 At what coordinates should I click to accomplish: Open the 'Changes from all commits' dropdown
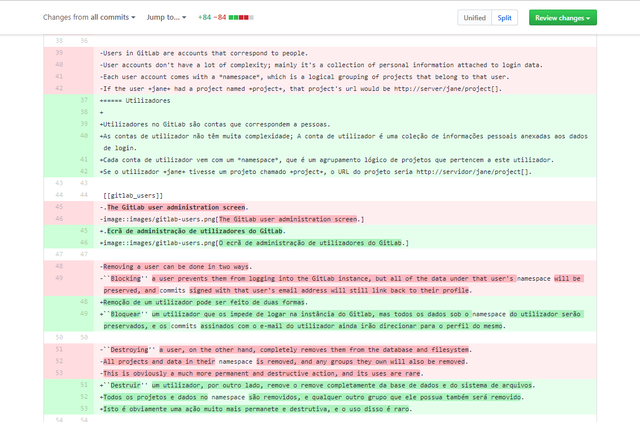click(89, 17)
